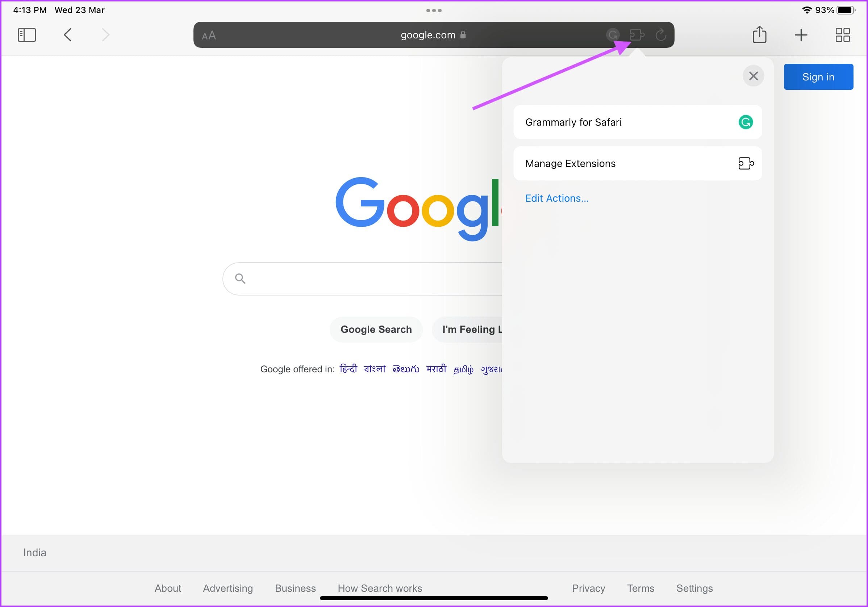
Task: Tap the Grammarly icon in address bar
Action: pos(613,35)
